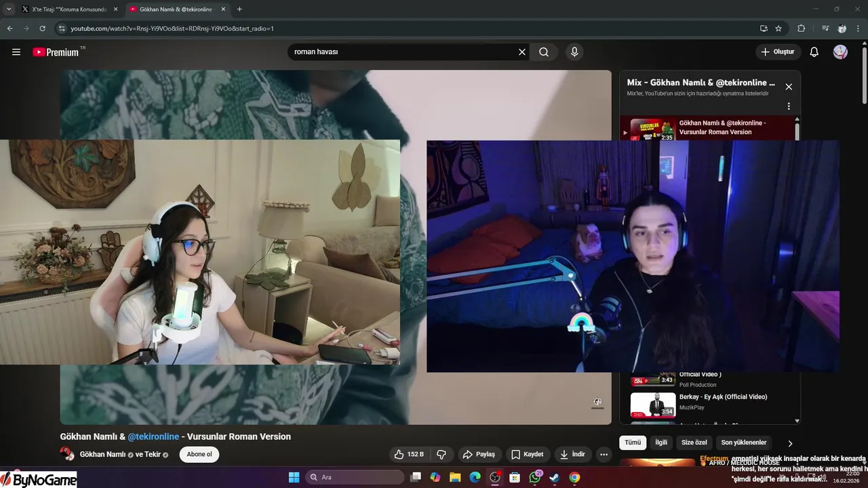The width and height of the screenshot is (868, 488).
Task: Switch to the X'te Tiraj tab
Action: coord(70,9)
